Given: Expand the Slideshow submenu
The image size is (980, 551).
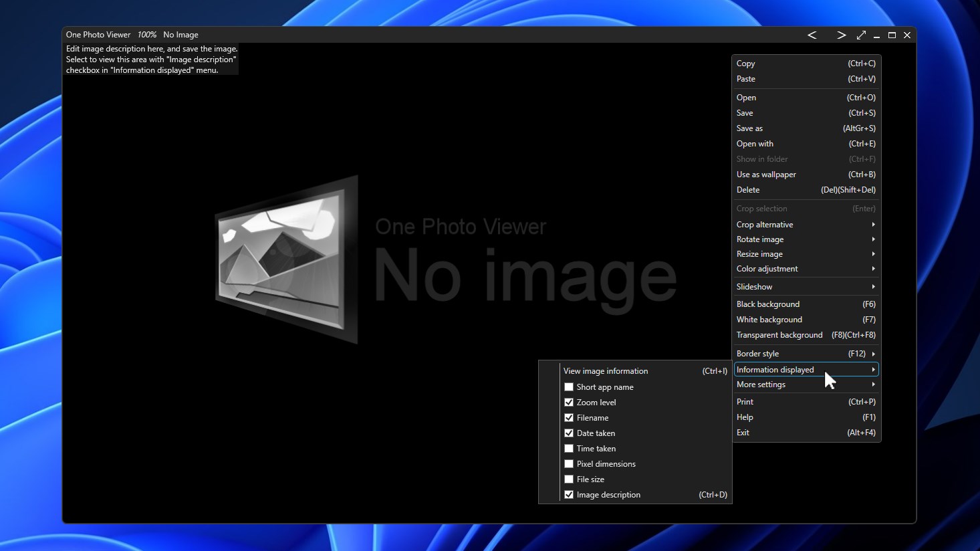Looking at the screenshot, I should (755, 286).
